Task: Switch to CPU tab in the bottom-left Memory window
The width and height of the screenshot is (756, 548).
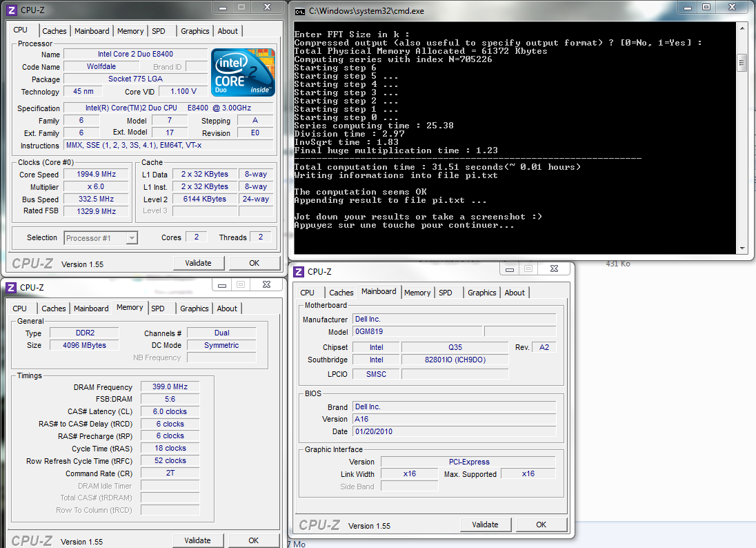Action: (20, 309)
